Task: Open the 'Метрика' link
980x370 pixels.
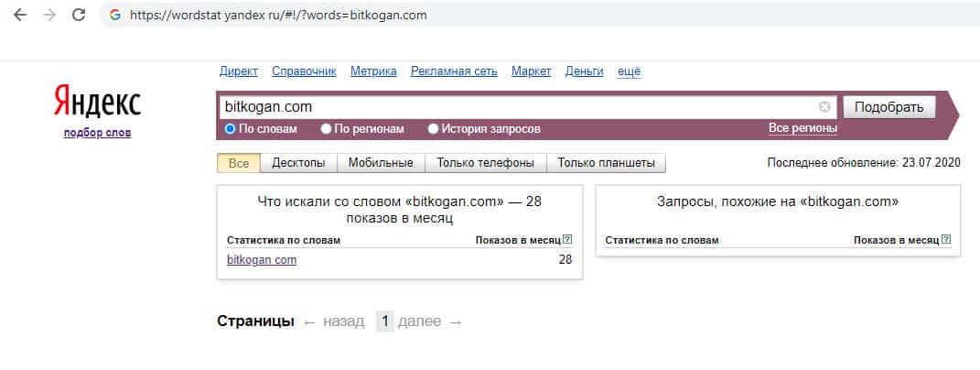Action: click(373, 71)
